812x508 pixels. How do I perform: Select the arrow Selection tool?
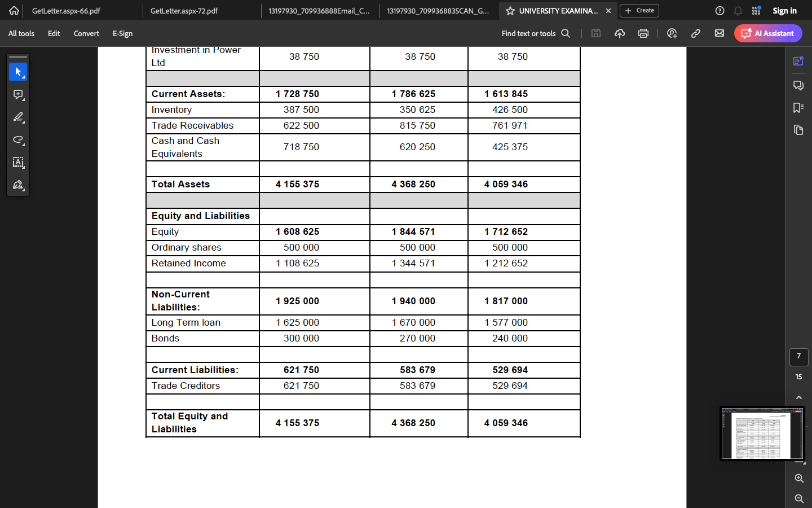(x=18, y=72)
